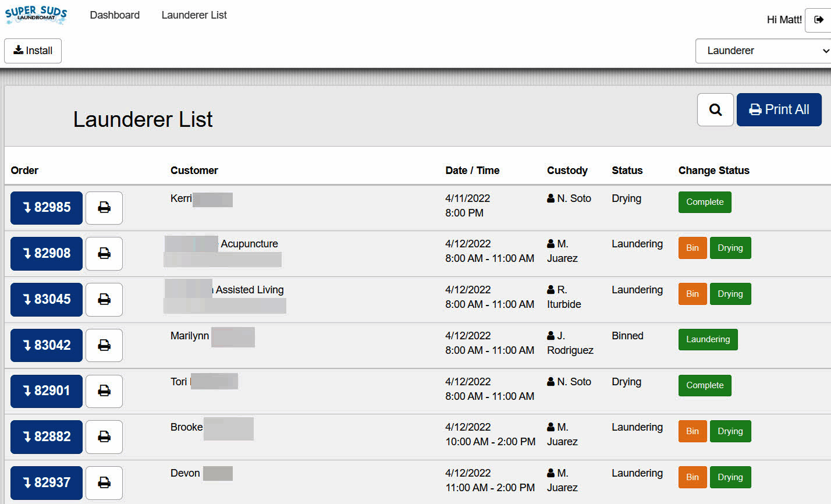Image resolution: width=831 pixels, height=504 pixels.
Task: Click the logout icon beside Hi Matt
Action: pos(818,20)
